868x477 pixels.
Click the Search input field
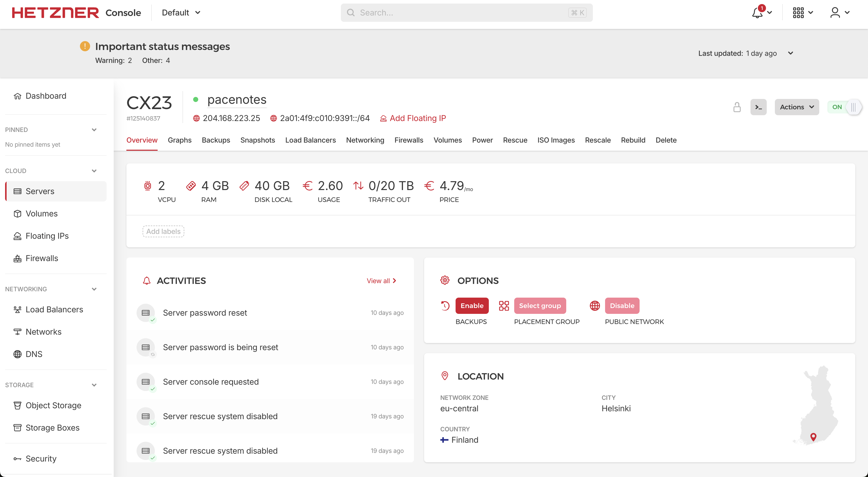point(467,13)
